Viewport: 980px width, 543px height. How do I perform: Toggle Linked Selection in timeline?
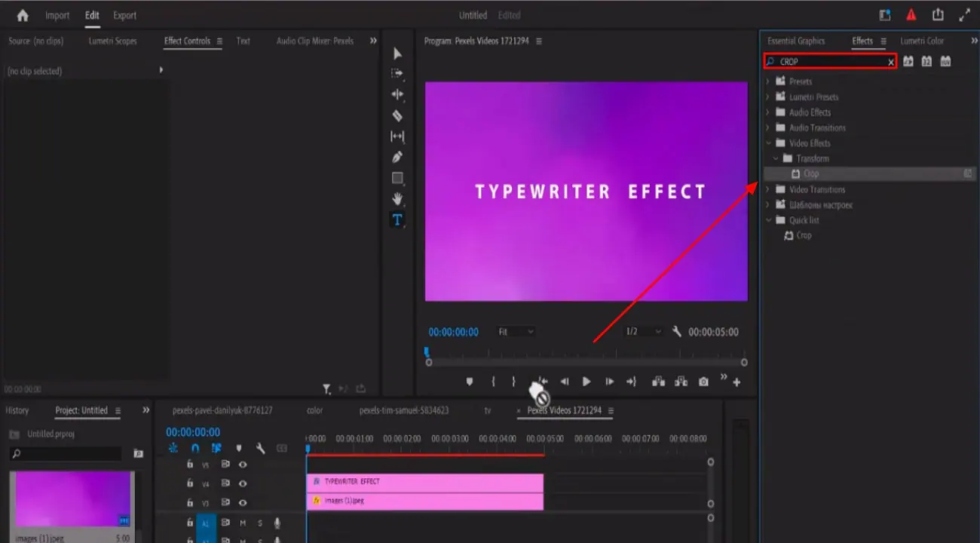pyautogui.click(x=217, y=448)
